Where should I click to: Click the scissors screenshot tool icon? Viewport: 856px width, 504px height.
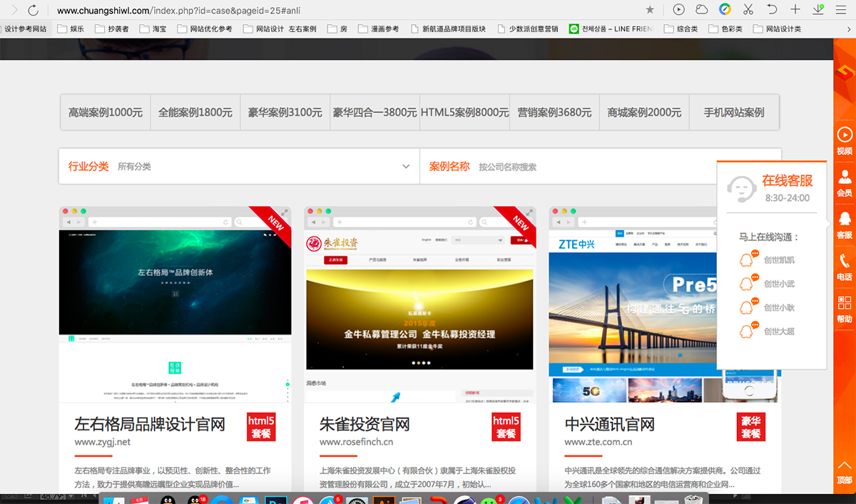coord(748,10)
